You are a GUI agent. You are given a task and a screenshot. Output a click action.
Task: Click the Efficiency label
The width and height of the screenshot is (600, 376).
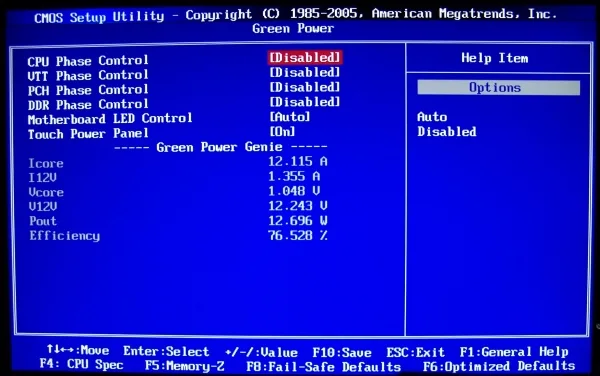65,236
